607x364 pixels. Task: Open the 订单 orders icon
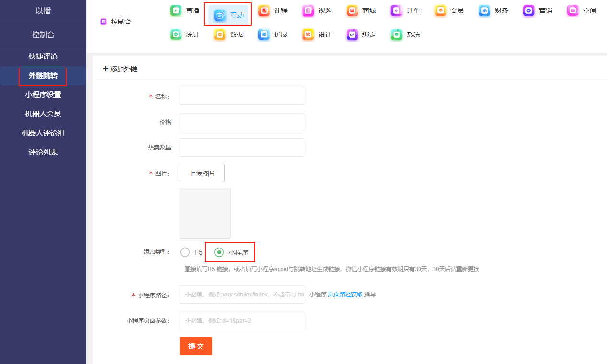(x=397, y=11)
